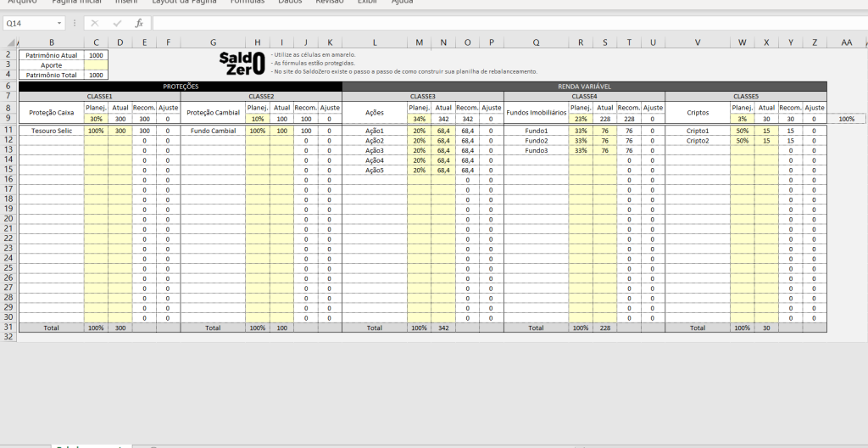Select the Proteção Caixa cell
Image resolution: width=868 pixels, height=448 pixels.
click(52, 113)
